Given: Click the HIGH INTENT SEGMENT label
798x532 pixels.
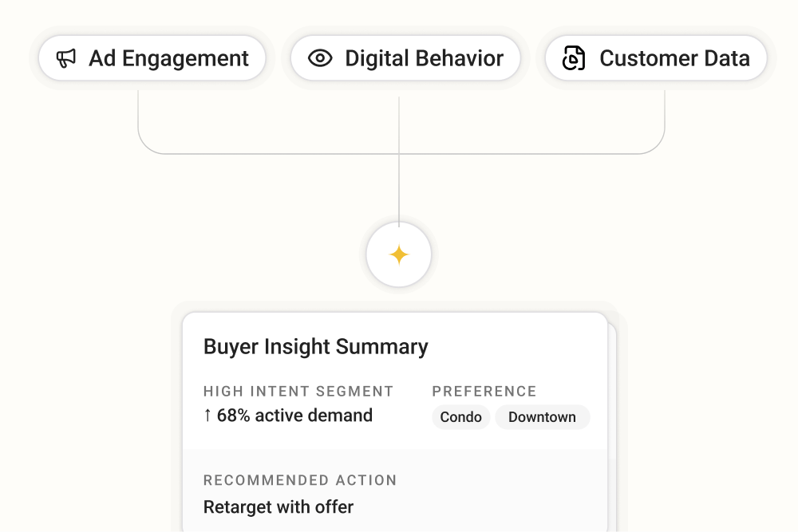Looking at the screenshot, I should 298,391.
